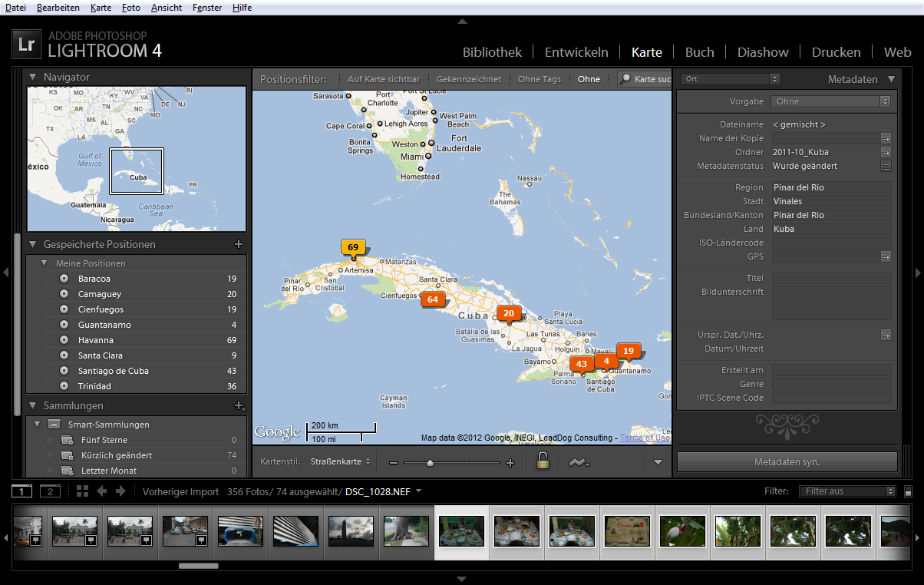Click the zoom-out minus icon on map toolbar
Image resolution: width=924 pixels, height=585 pixels.
(394, 462)
